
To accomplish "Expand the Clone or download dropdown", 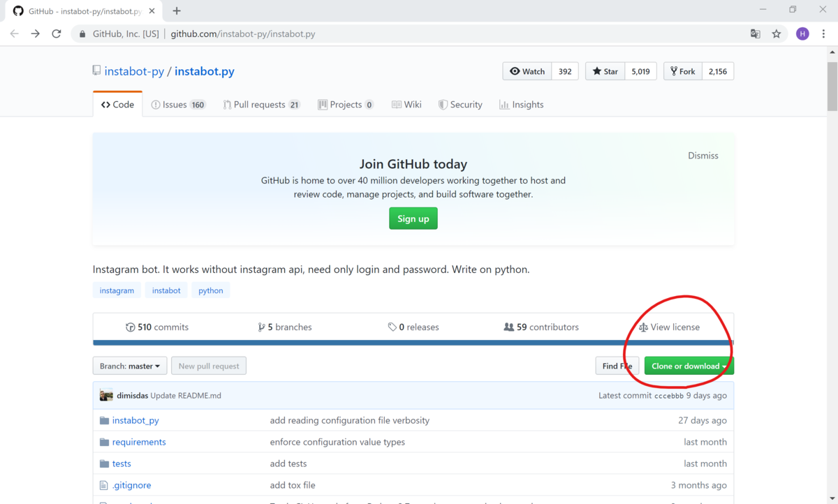I will 689,366.
